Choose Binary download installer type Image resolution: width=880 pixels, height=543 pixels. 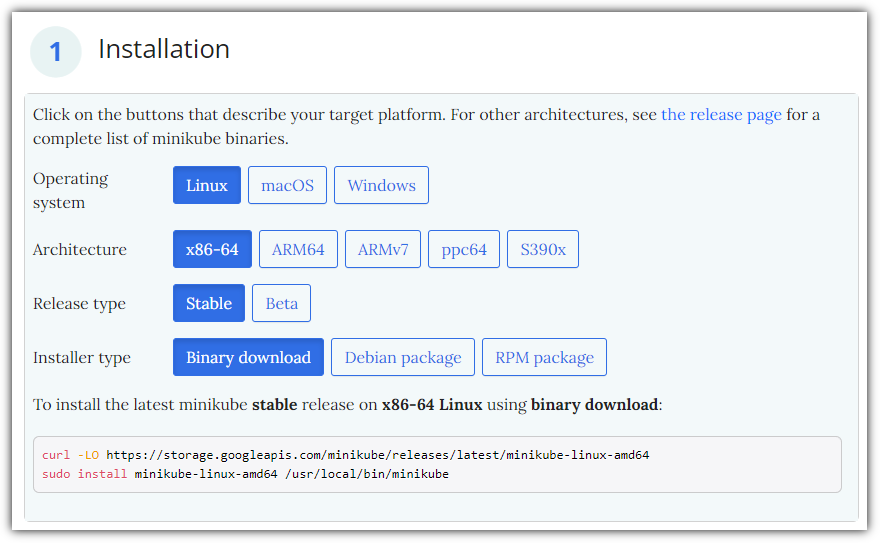point(248,357)
